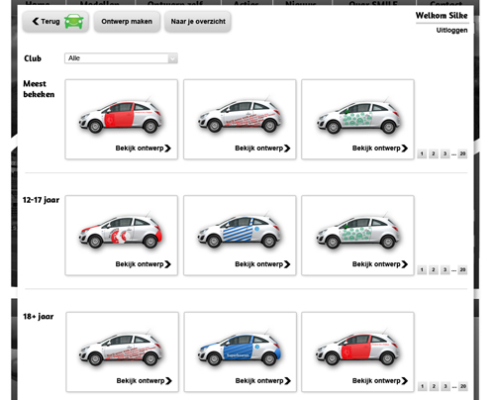The width and height of the screenshot is (495, 400).
Task: Click the Welkom Silke heading
Action: pyautogui.click(x=441, y=16)
